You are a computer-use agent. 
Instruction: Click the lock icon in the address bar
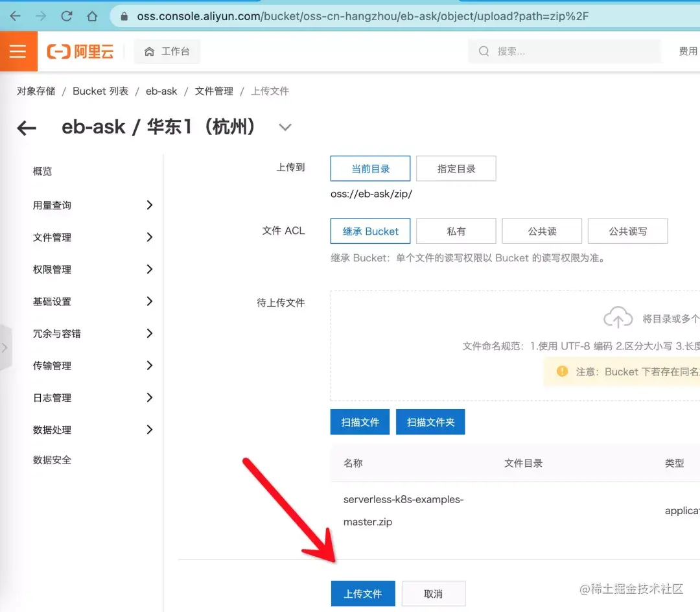(124, 16)
